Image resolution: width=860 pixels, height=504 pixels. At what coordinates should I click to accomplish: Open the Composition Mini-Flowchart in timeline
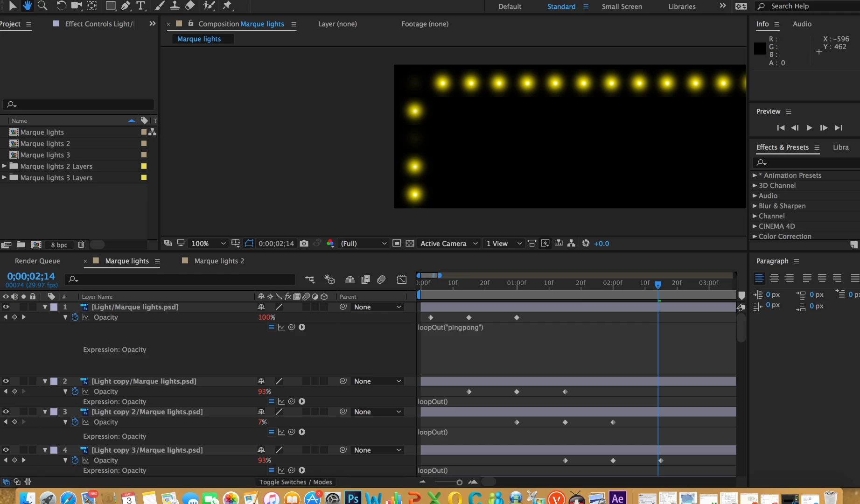click(x=309, y=279)
